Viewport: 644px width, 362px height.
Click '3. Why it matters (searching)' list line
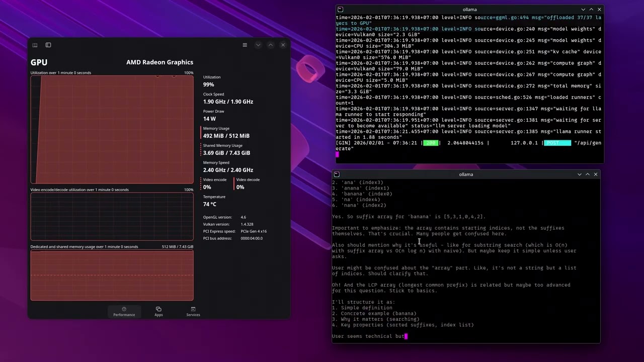click(x=376, y=319)
